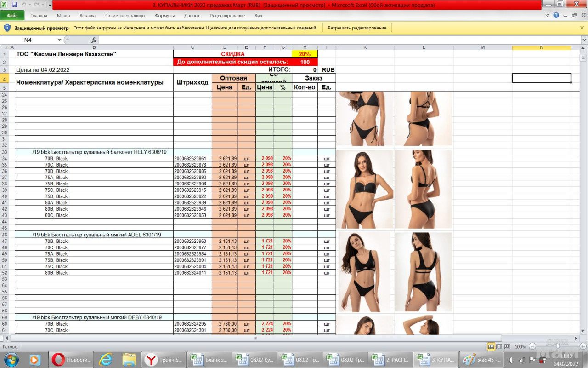Click the zoom out minus icon
Image resolution: width=588 pixels, height=368 pixels.
[x=532, y=346]
